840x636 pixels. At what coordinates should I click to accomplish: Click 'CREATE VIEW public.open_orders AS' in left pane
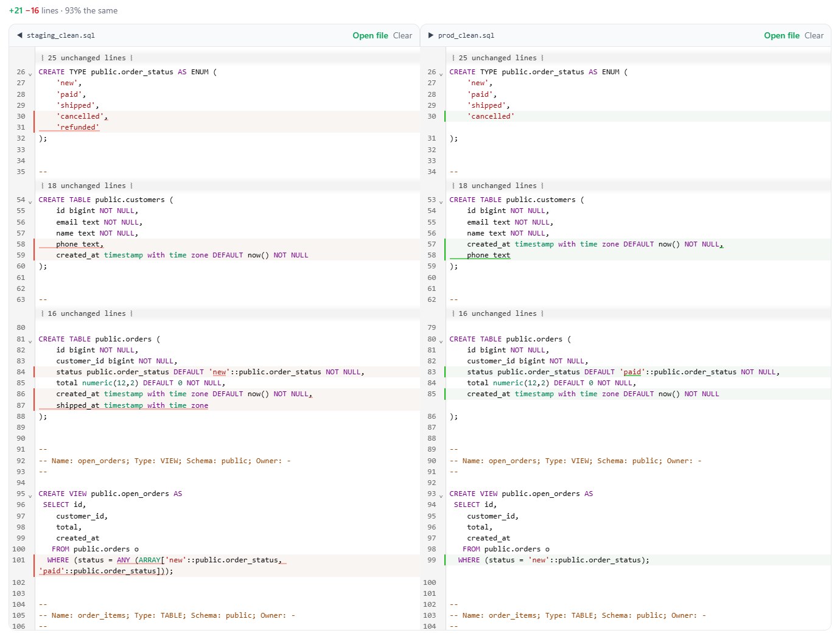(110, 494)
